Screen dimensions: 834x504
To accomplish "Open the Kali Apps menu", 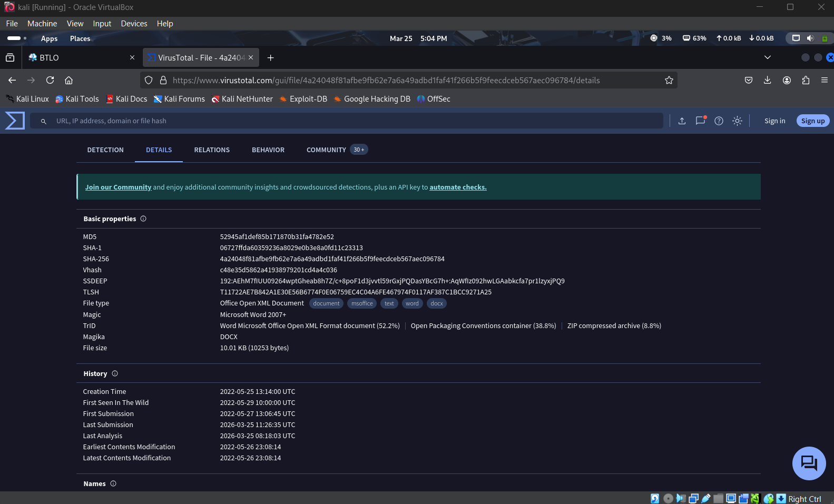I will (x=49, y=38).
